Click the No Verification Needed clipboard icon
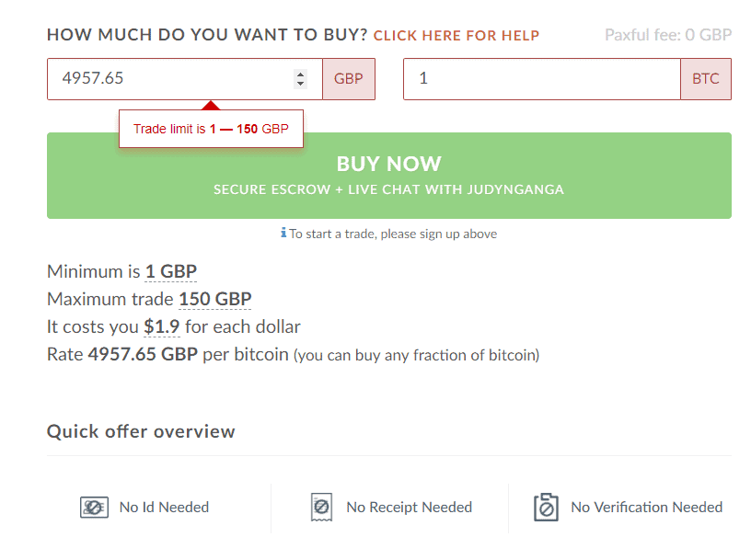751x560 pixels. click(x=546, y=508)
